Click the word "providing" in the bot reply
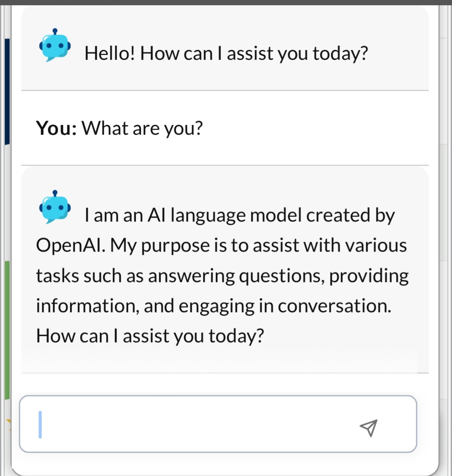The height and width of the screenshot is (476, 452). [x=369, y=276]
